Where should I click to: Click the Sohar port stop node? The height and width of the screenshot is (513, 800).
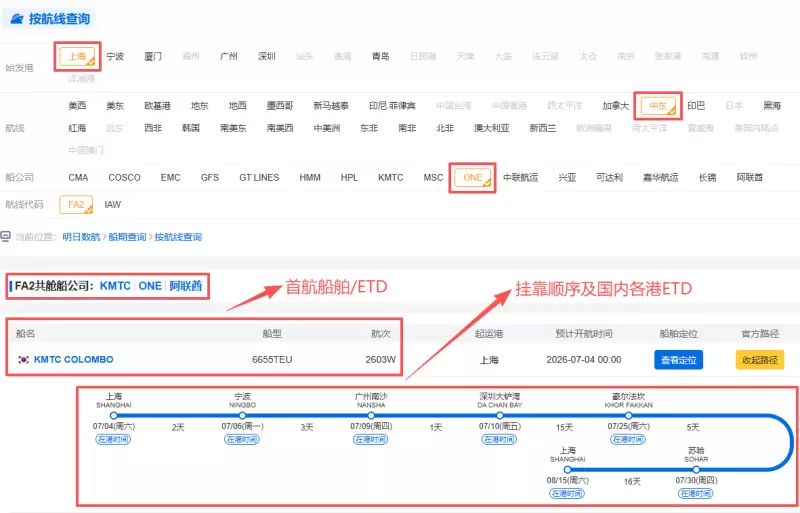pos(696,470)
